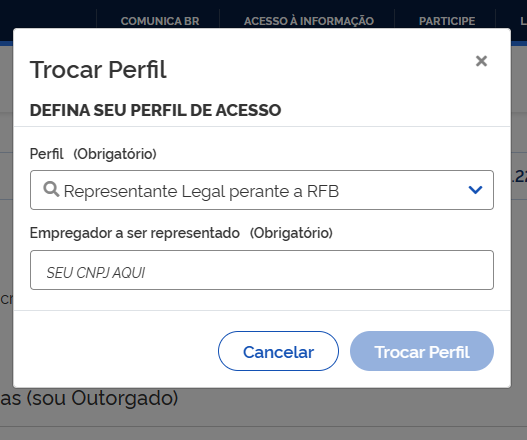
Task: Select the PARTICIPE menu item
Action: [447, 21]
